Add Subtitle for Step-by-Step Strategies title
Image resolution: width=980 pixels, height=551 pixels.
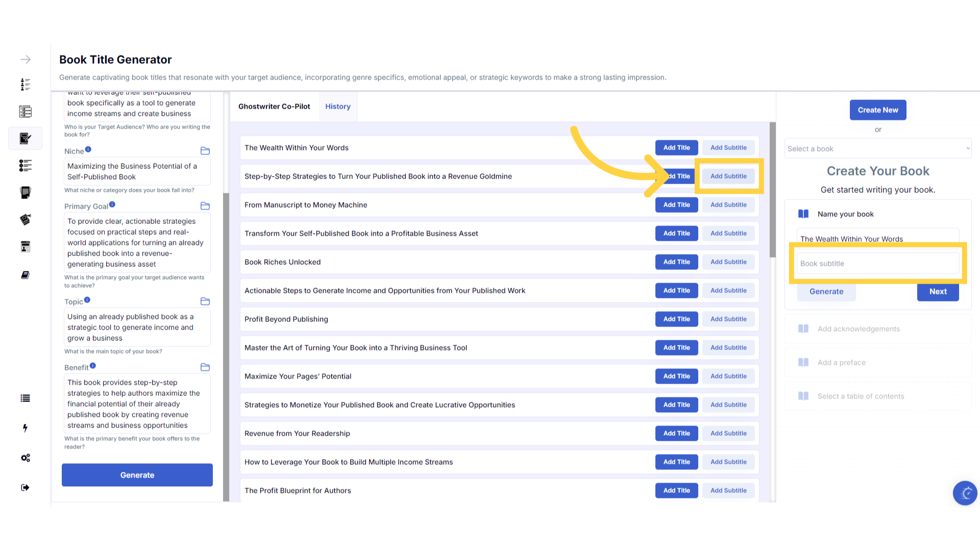coord(728,176)
